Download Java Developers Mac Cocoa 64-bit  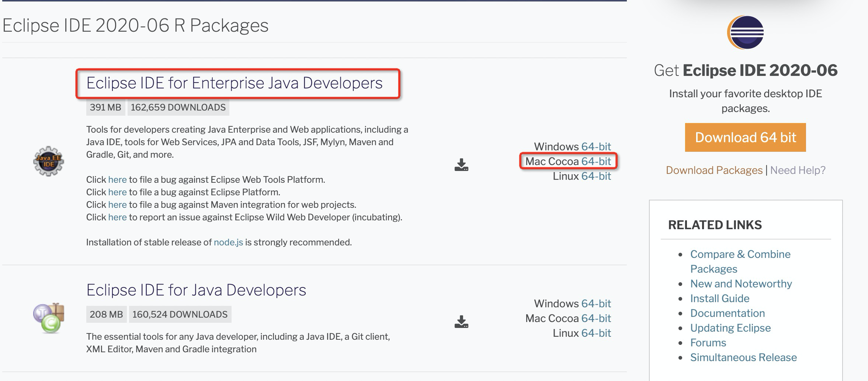[x=596, y=318]
